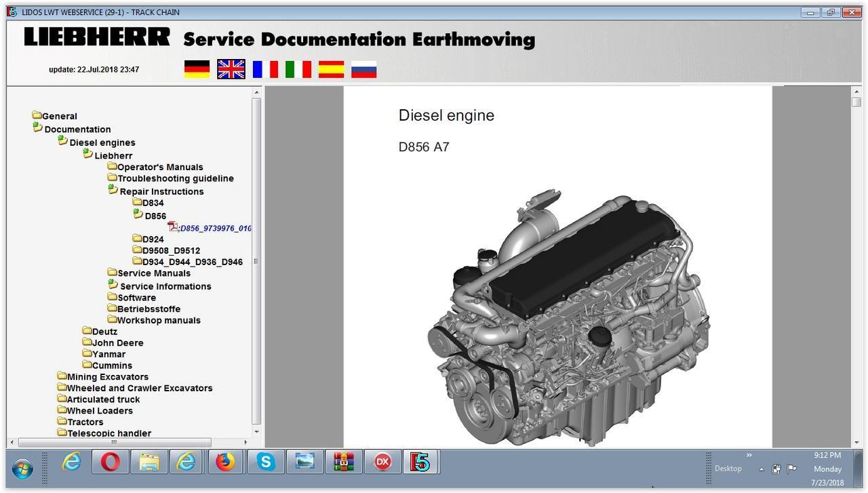Viewport: 868px width, 493px height.
Task: Open the Cummins engine folder
Action: [x=112, y=366]
